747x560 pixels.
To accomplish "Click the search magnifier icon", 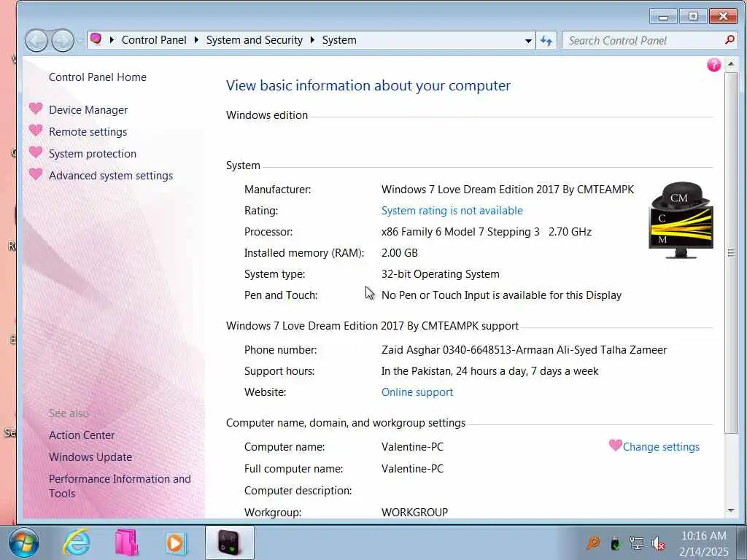I will [729, 40].
